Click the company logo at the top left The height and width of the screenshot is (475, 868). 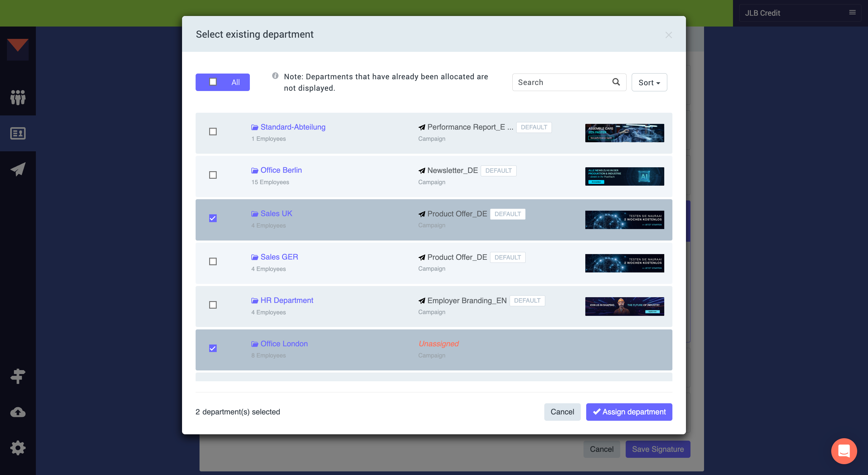point(18,49)
